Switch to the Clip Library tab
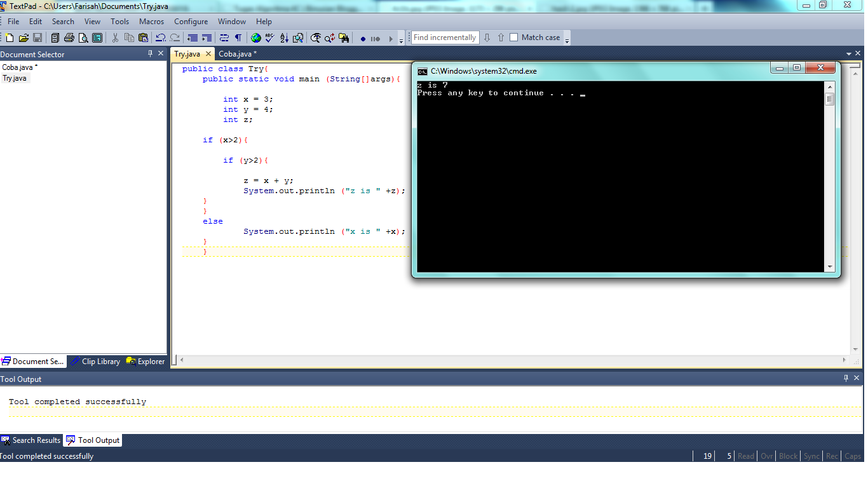The image size is (868, 488). pos(94,362)
